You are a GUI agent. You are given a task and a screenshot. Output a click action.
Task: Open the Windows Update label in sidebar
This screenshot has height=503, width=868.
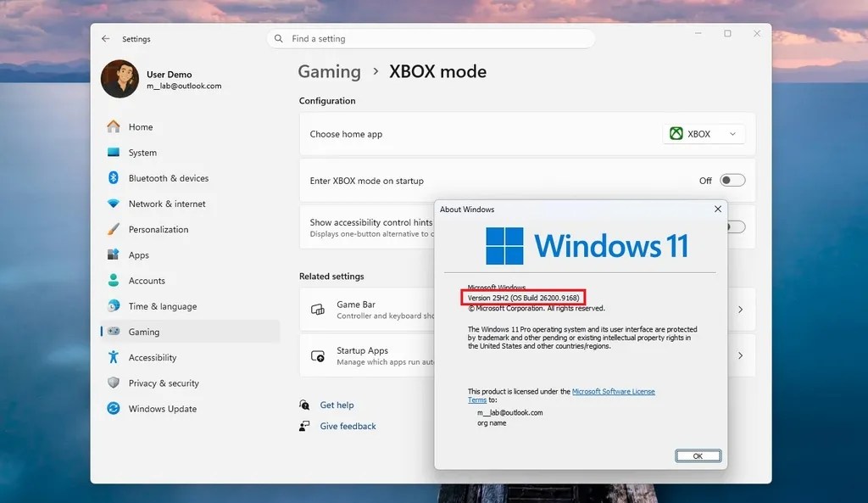tap(163, 409)
